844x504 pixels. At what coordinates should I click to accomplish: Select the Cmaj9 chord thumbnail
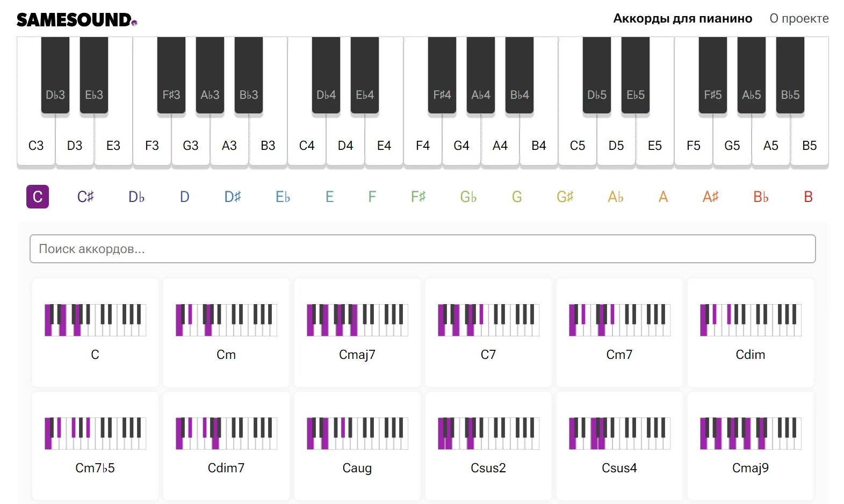(751, 433)
